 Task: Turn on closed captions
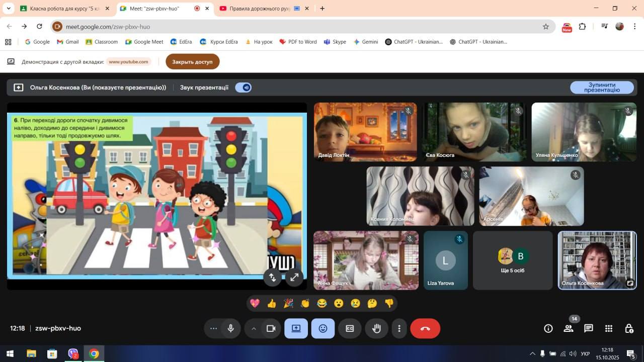point(350,328)
